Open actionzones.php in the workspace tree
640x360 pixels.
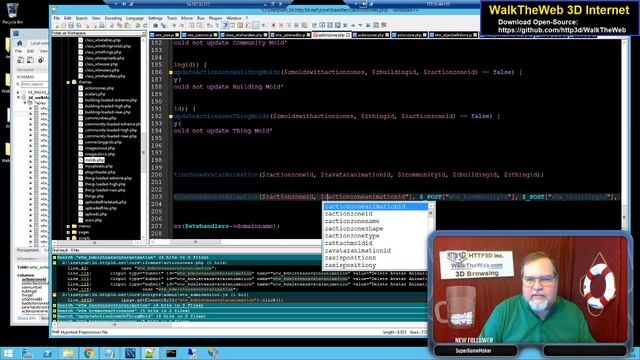(x=99, y=88)
